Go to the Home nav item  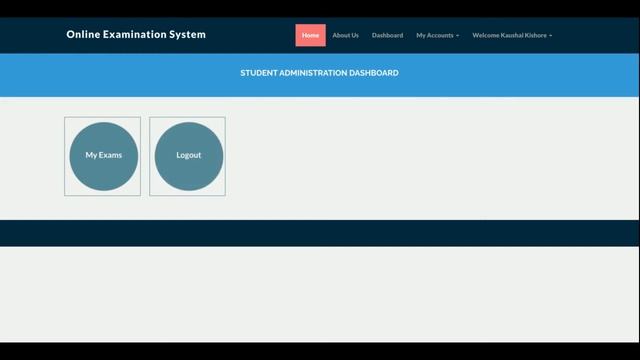point(311,35)
